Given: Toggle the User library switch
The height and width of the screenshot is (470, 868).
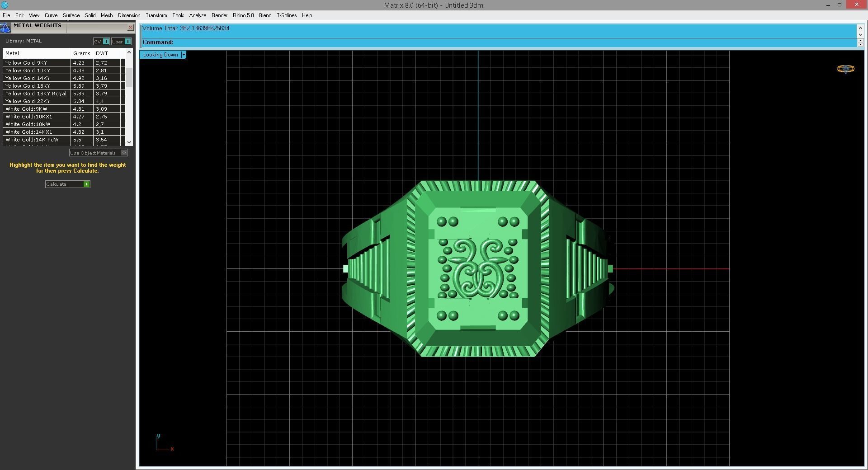Looking at the screenshot, I should [121, 42].
